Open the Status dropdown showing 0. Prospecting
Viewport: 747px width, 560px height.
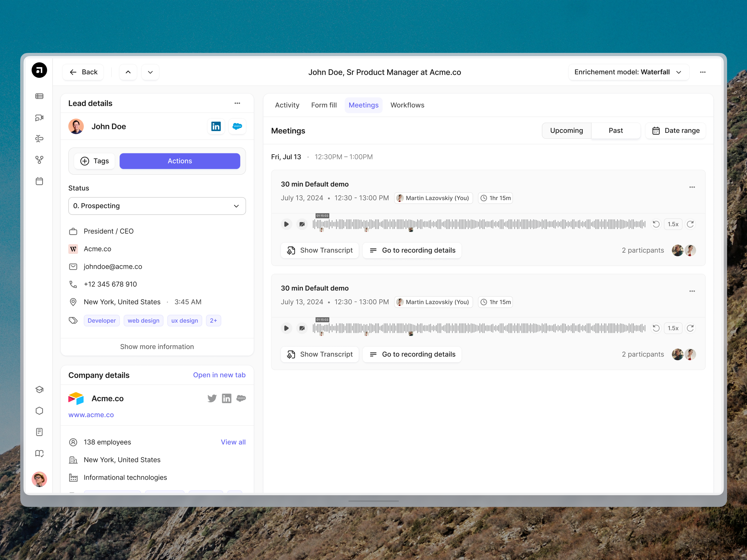[x=157, y=206]
